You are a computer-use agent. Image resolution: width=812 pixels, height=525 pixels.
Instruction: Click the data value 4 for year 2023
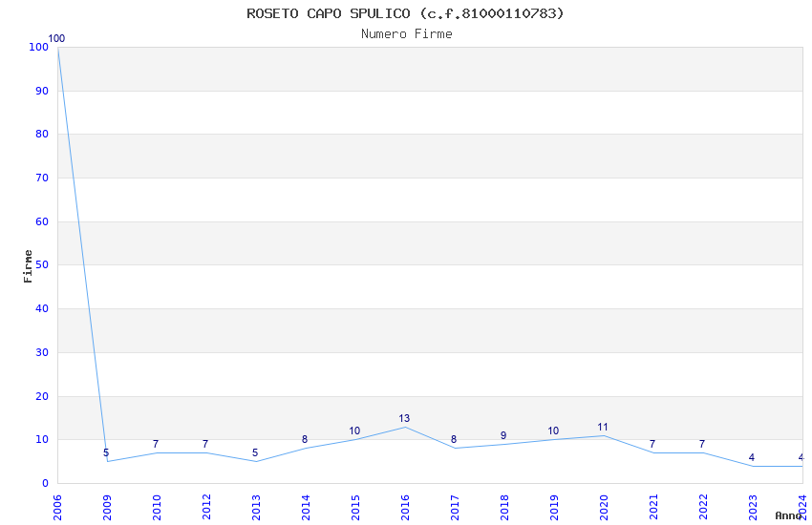click(x=752, y=457)
